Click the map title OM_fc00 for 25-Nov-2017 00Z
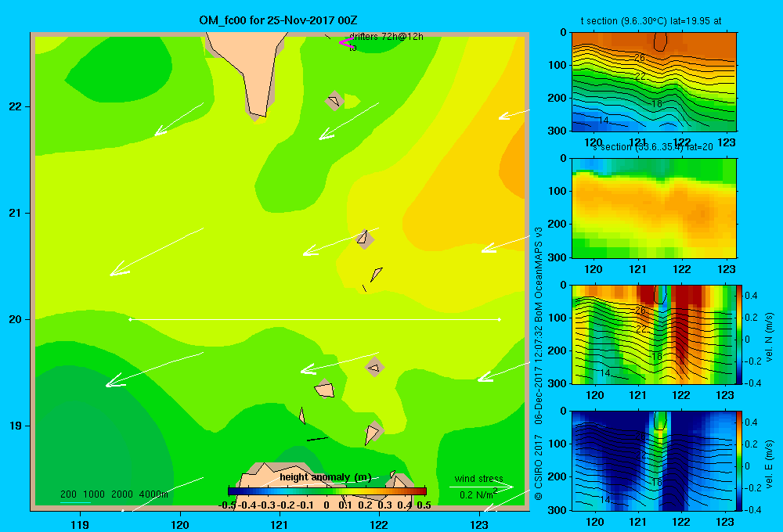Screen dimensions: 783x532 (278, 20)
